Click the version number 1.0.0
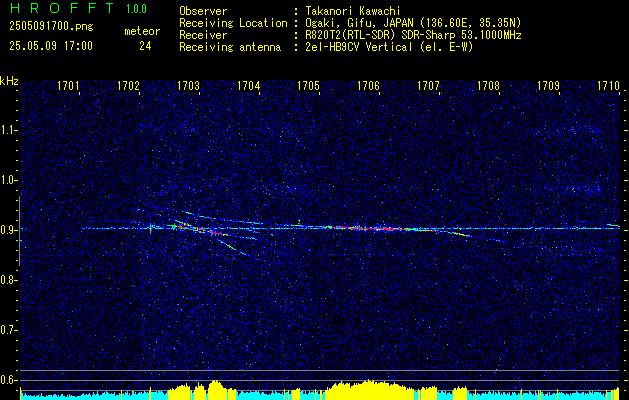 (136, 9)
